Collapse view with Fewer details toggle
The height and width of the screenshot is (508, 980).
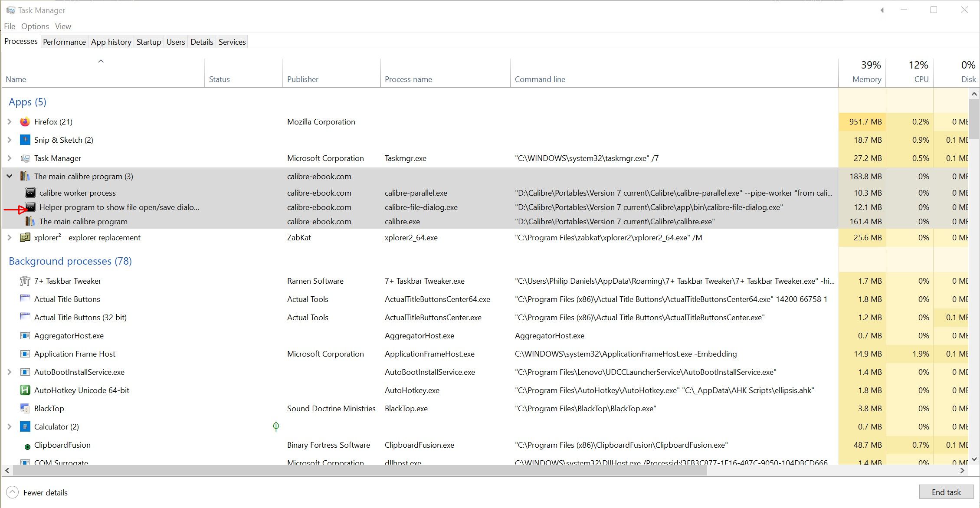pyautogui.click(x=13, y=492)
